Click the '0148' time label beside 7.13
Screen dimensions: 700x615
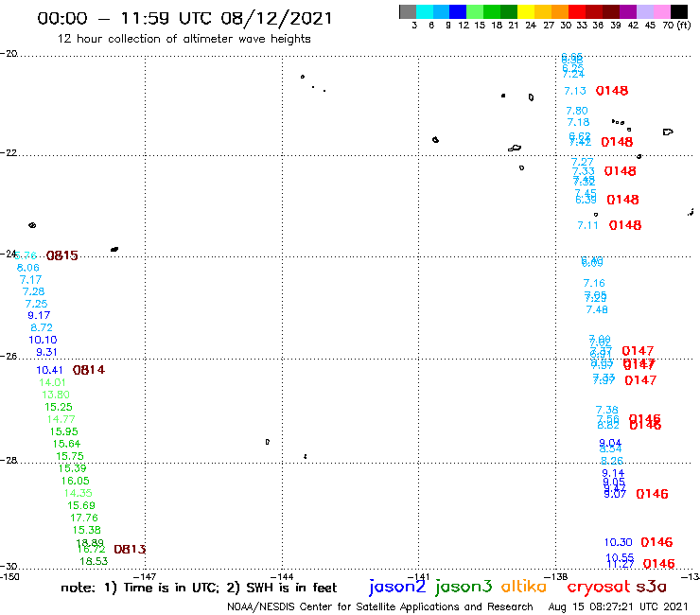point(612,91)
